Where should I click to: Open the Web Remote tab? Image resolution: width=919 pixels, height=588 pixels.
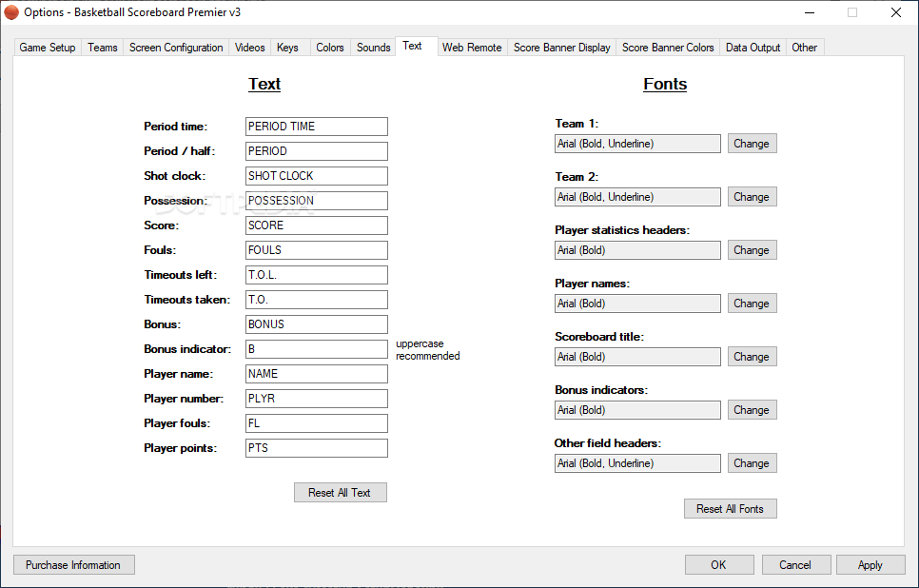[472, 48]
